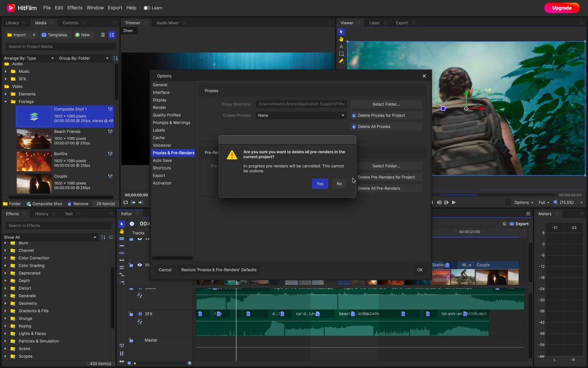This screenshot has height=368, width=588.
Task: Click Remove in media panel footer
Action: [77, 204]
